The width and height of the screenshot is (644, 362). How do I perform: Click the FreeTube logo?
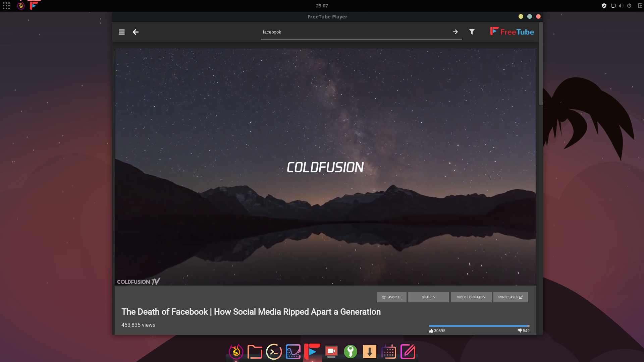[512, 32]
